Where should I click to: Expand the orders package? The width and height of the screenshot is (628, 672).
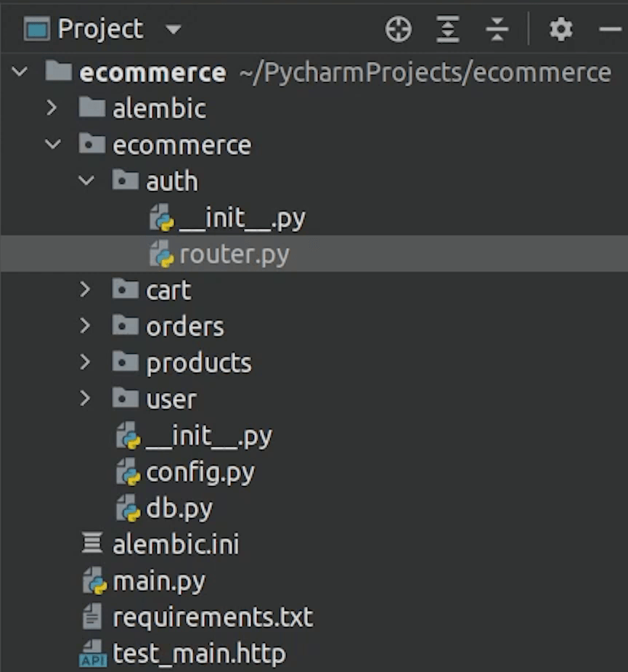point(86,326)
